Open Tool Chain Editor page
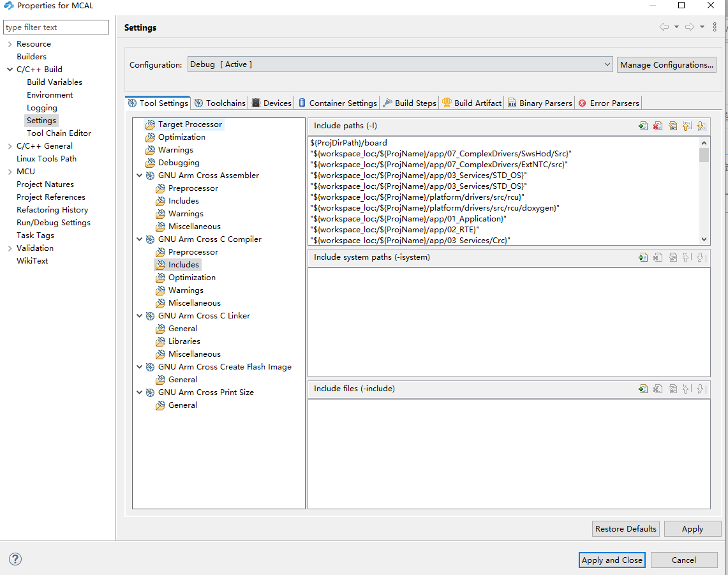Screen dimensions: 728x575 point(59,133)
